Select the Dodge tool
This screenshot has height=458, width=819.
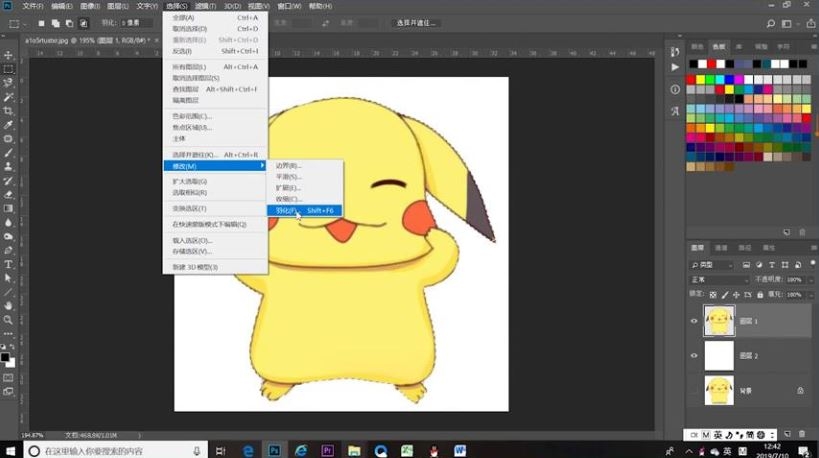pos(8,236)
